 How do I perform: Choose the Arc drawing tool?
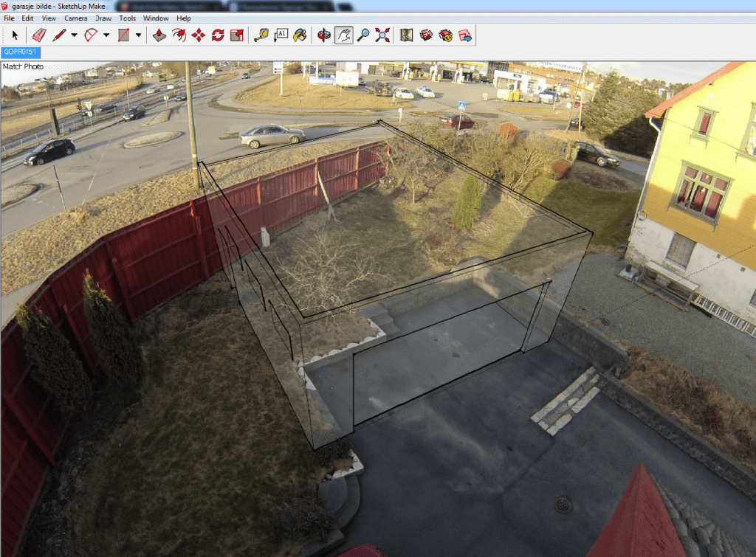92,35
